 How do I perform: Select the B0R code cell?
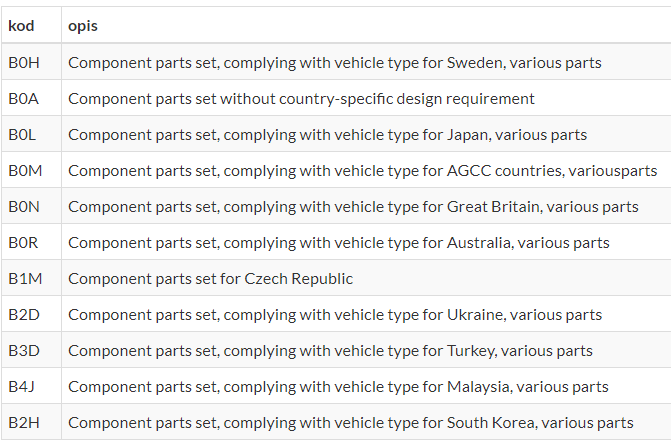click(x=23, y=242)
